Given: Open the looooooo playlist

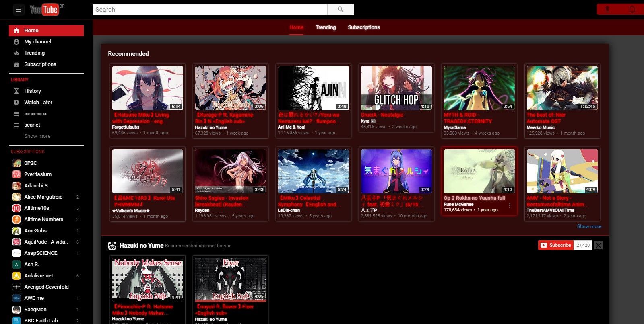Looking at the screenshot, I should [46, 114].
